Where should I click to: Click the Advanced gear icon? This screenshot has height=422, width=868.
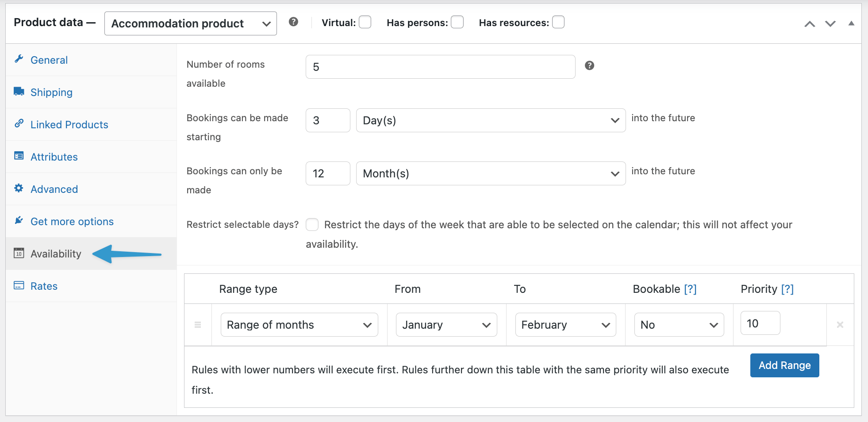point(19,188)
